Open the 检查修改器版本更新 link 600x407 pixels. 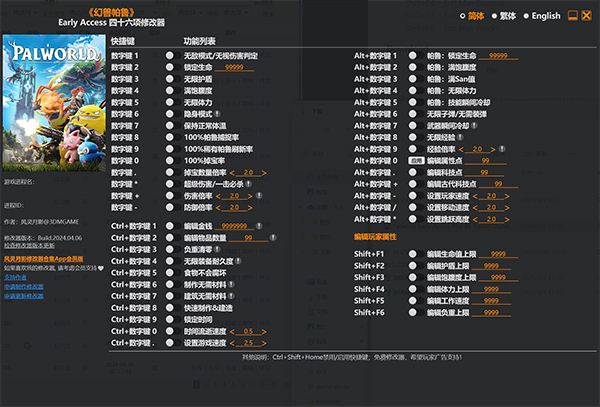29,245
